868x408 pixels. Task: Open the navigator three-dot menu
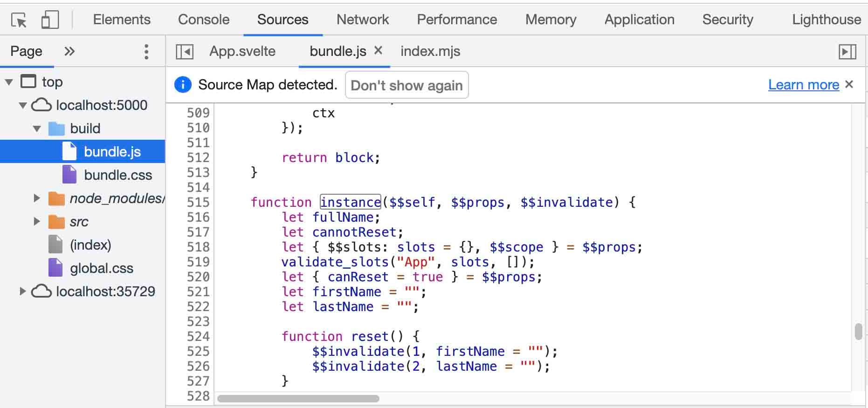[x=146, y=51]
